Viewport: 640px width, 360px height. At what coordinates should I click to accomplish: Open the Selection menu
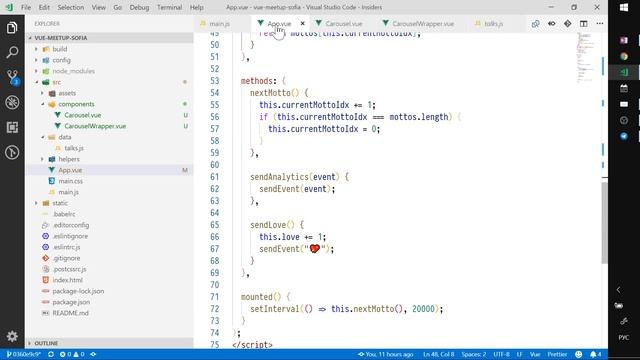pyautogui.click(x=71, y=7)
